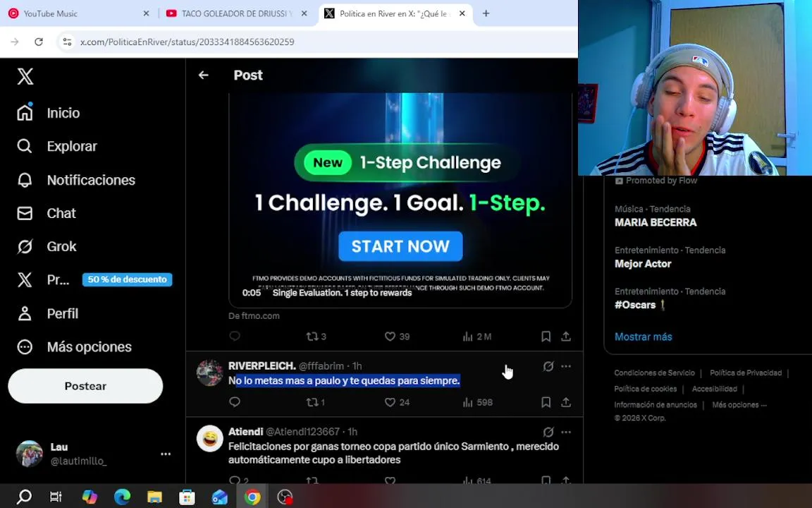Like RIVERPLEICH. comment with 24 likes

click(x=398, y=402)
